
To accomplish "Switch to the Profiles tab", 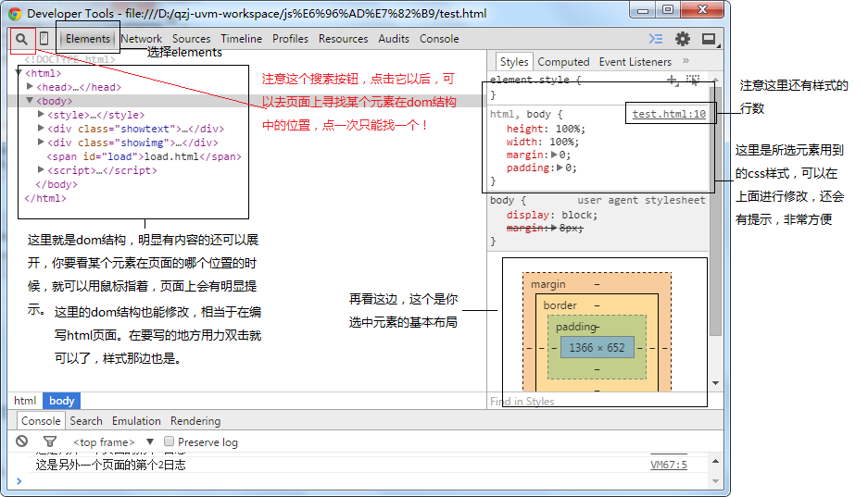I will point(290,39).
